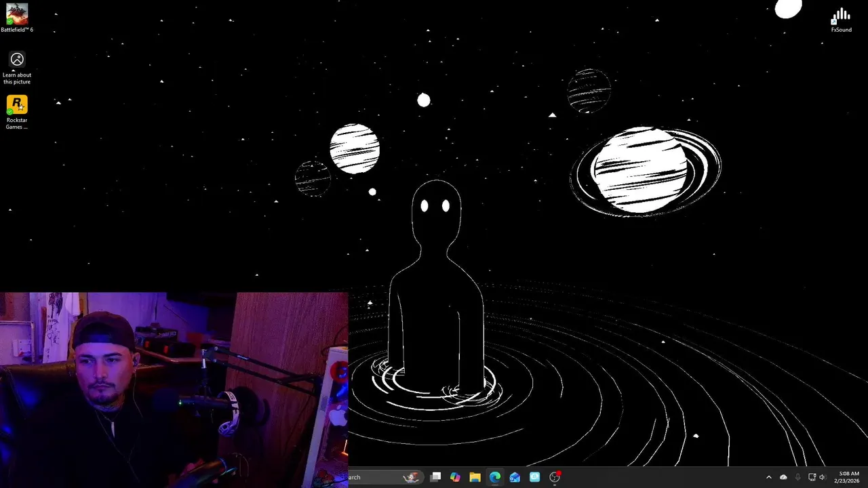Open the FxSound desktop shortcut
The width and height of the screenshot is (868, 488).
841,19
